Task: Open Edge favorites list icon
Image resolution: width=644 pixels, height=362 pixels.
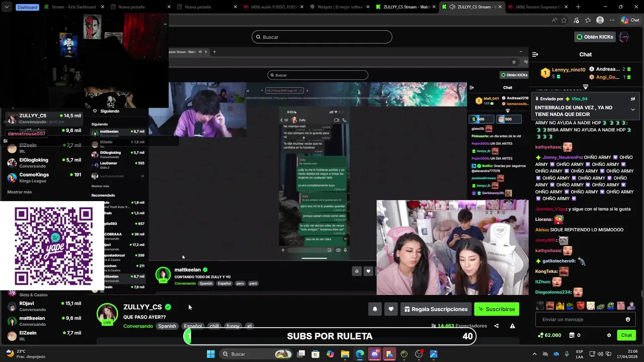Action: (588, 20)
